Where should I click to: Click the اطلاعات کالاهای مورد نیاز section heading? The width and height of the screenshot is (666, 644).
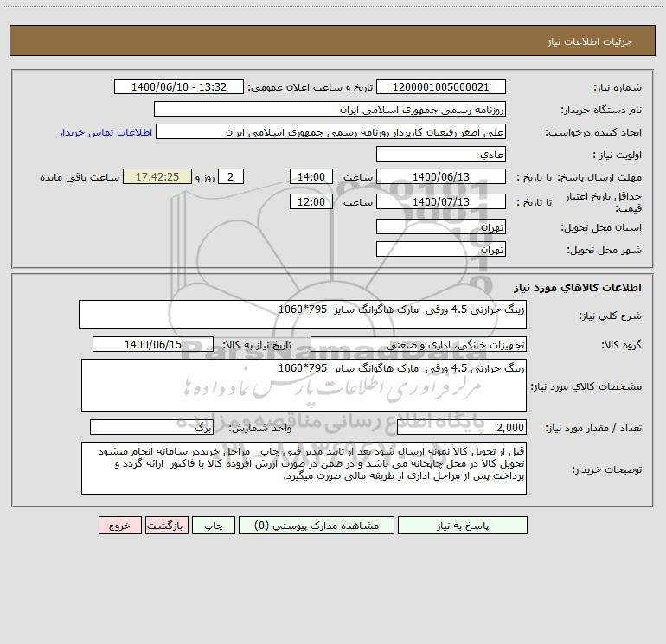pos(578,288)
